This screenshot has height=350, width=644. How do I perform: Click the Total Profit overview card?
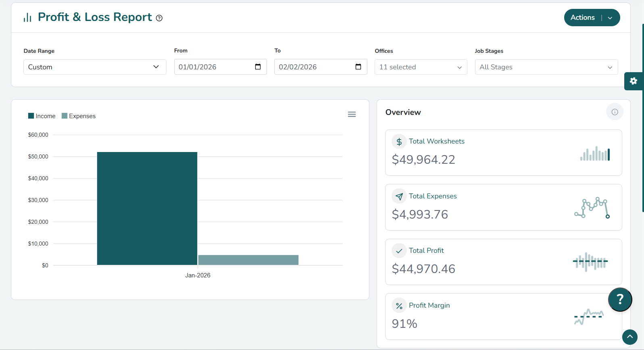coord(503,262)
